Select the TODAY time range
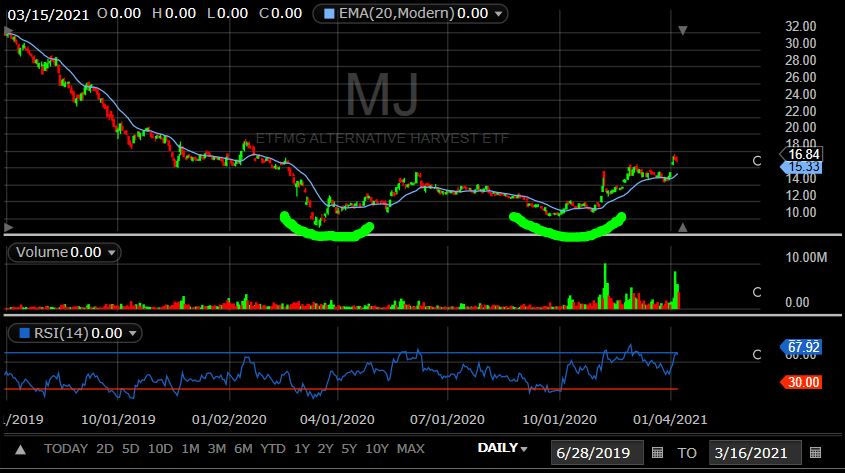Image resolution: width=845 pixels, height=473 pixels. pyautogui.click(x=66, y=449)
